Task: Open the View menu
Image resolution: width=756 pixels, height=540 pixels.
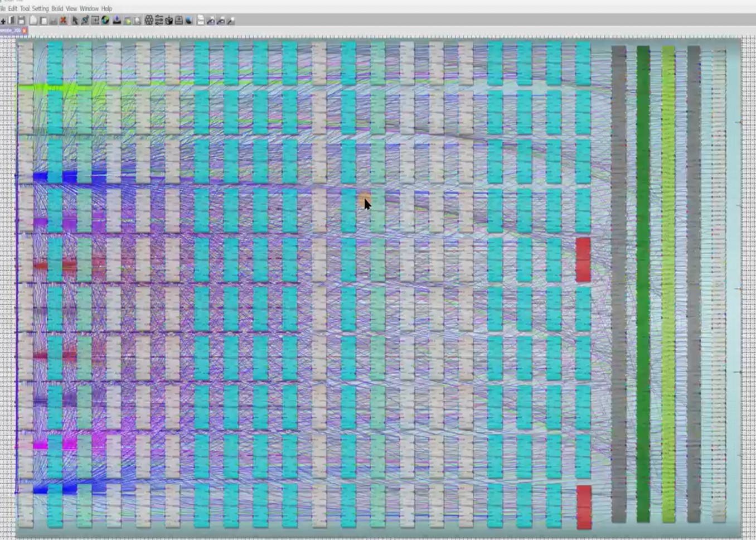Action: click(x=71, y=9)
